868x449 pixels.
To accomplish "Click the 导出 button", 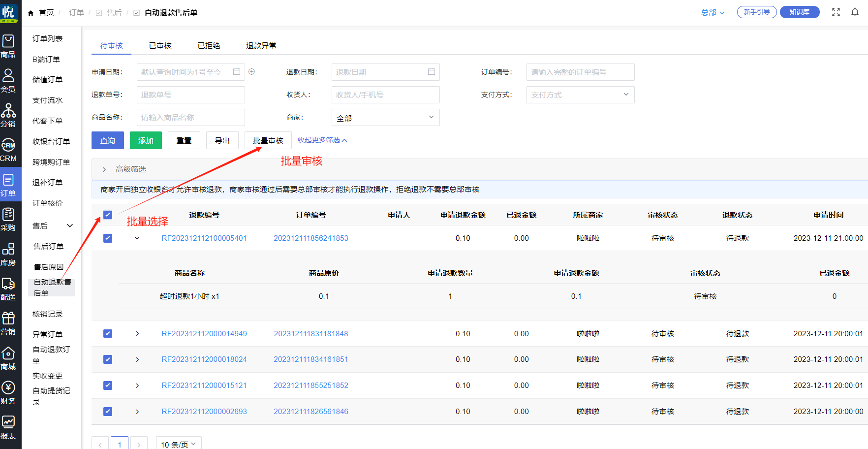I will point(222,140).
